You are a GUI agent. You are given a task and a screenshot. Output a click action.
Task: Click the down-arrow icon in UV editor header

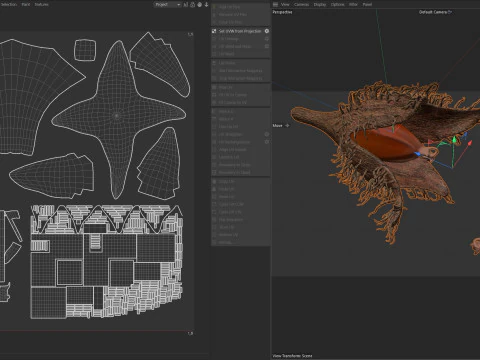pyautogui.click(x=206, y=4)
